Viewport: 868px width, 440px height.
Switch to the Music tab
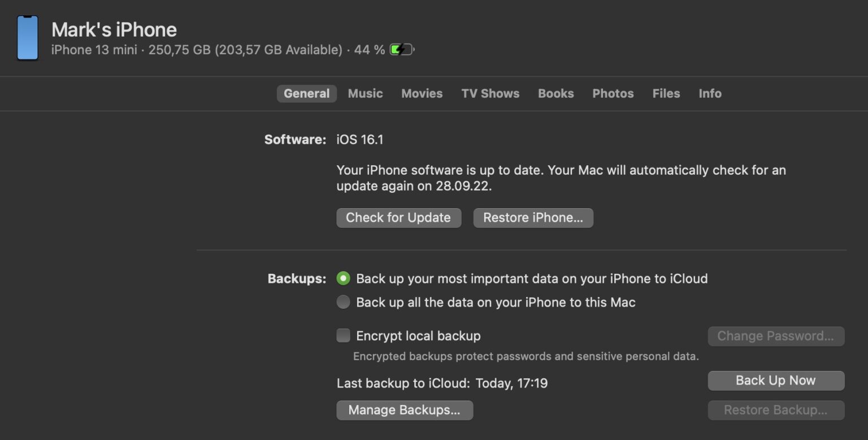[365, 93]
